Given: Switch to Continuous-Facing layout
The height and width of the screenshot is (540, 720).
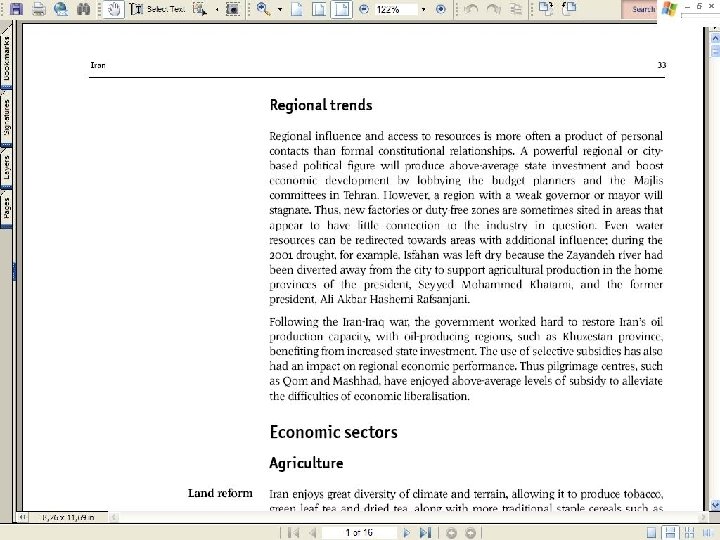Looking at the screenshot, I should 689,533.
